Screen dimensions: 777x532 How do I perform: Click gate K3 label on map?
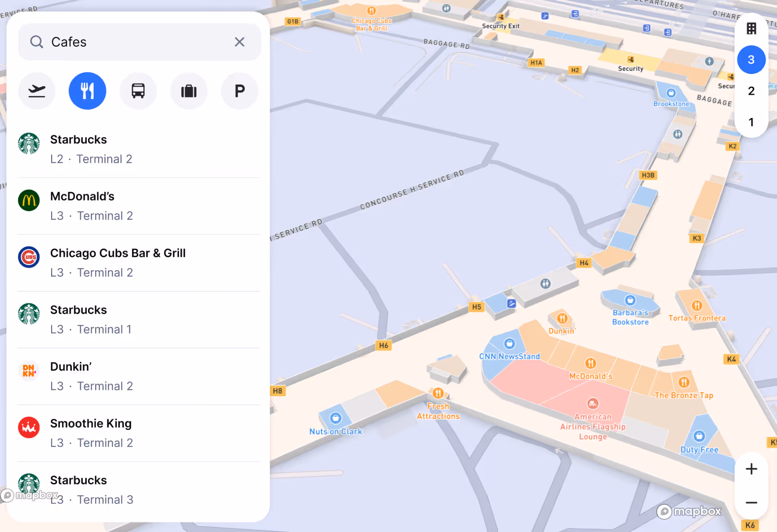pos(697,238)
